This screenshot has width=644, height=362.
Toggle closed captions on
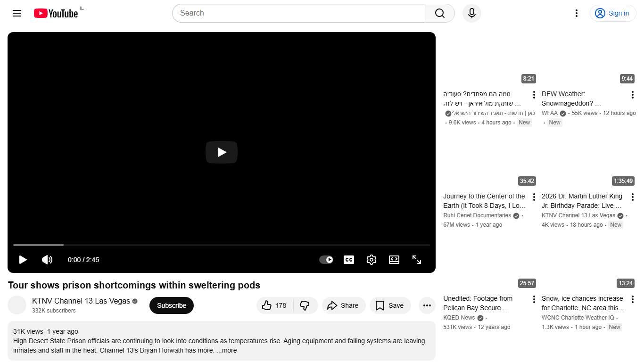click(x=349, y=260)
